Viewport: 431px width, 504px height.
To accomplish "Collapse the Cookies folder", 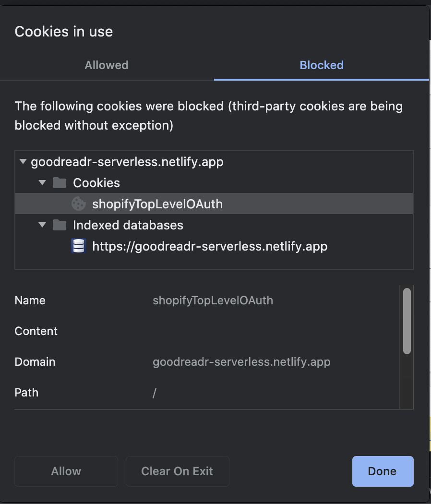I will [42, 182].
